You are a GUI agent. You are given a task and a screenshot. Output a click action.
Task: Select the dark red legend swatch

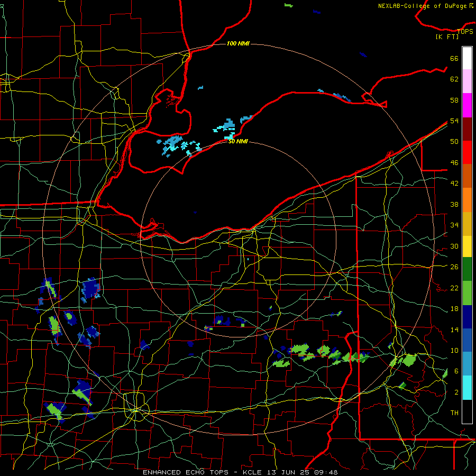[x=467, y=129]
